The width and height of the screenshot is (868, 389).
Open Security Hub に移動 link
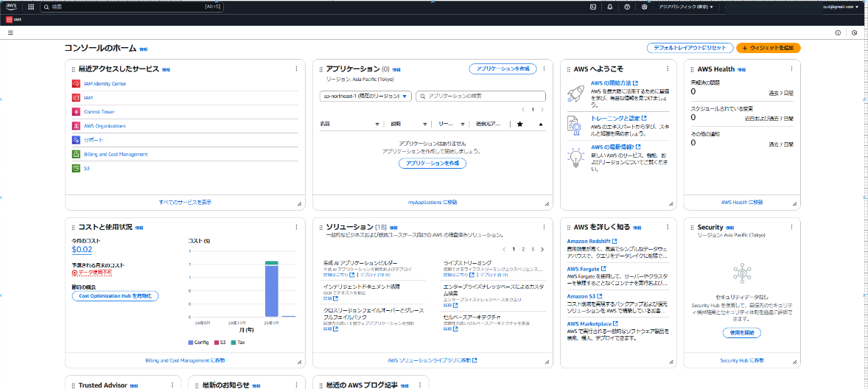(x=742, y=360)
